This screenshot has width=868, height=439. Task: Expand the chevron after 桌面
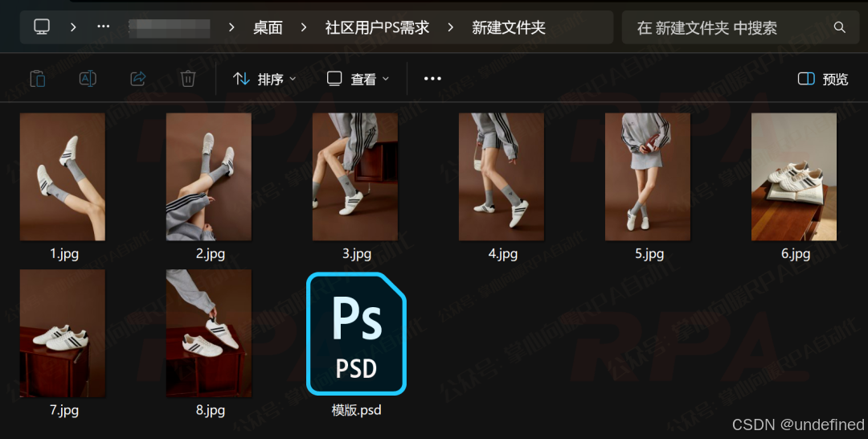pyautogui.click(x=303, y=27)
